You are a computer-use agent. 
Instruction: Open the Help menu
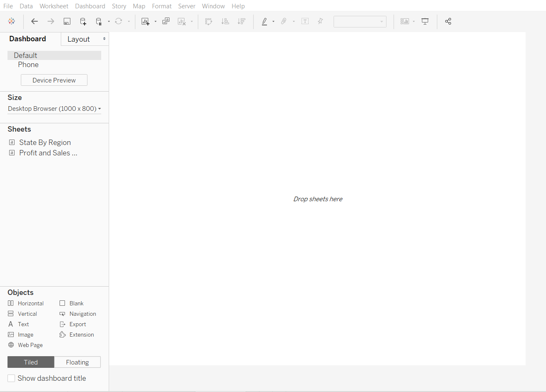click(x=238, y=6)
